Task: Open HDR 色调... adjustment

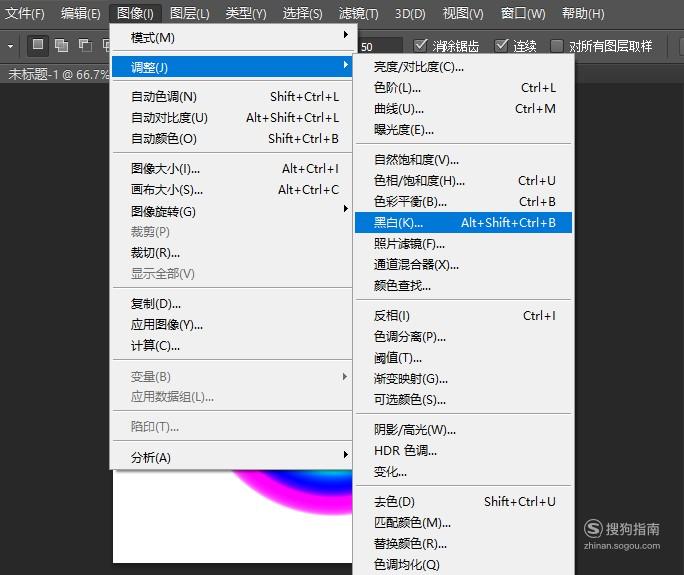Action: pyautogui.click(x=463, y=451)
